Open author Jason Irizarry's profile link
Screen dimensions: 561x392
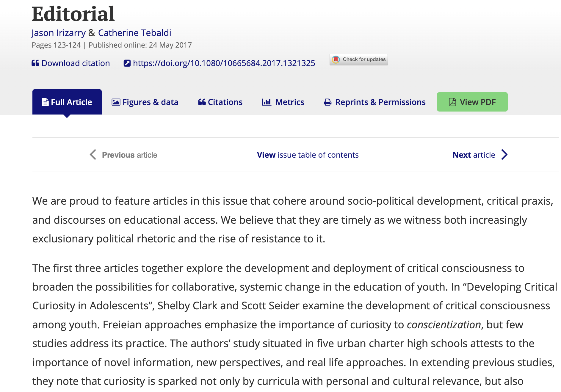click(x=59, y=33)
